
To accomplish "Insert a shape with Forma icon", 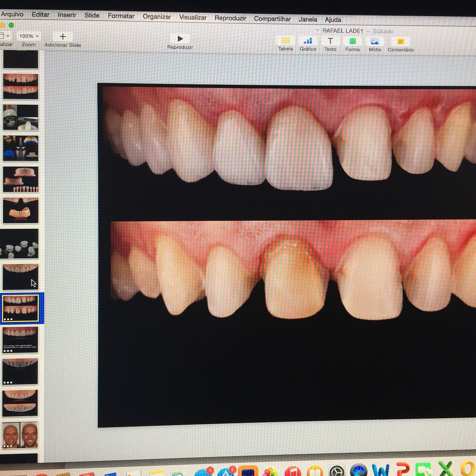I will [x=353, y=41].
